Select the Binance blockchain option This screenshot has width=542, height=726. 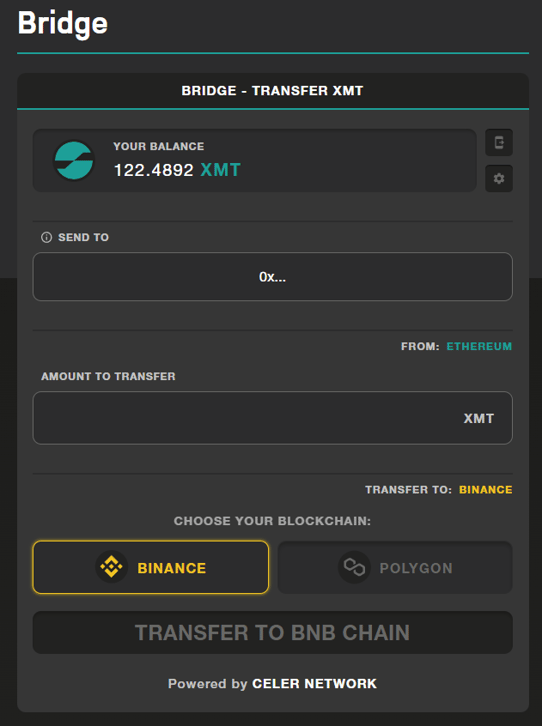tap(151, 567)
